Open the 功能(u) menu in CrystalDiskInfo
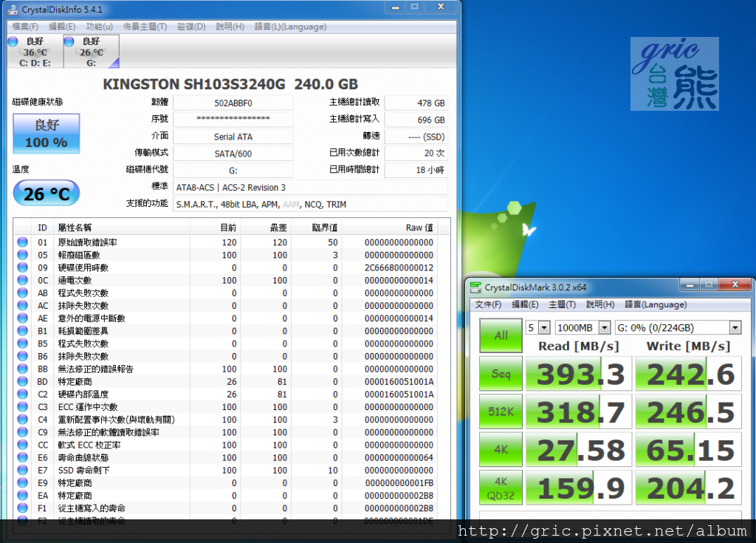Screen dimensions: 756x543 pyautogui.click(x=100, y=27)
